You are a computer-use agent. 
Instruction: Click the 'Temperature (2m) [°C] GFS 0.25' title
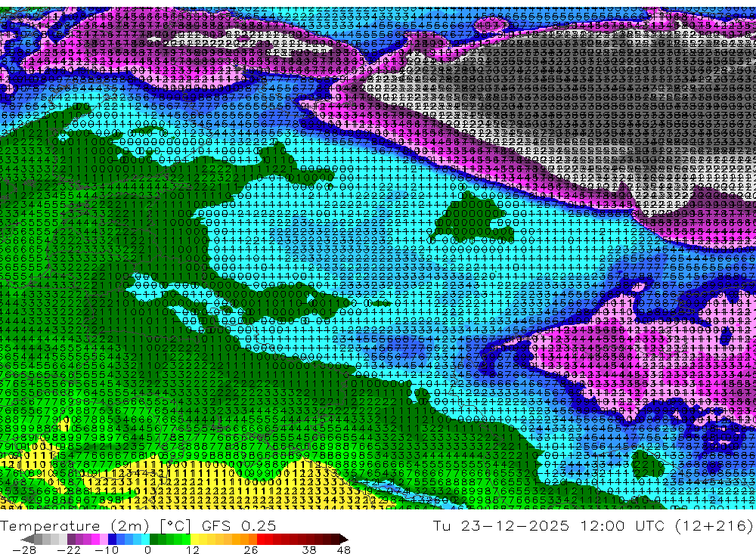pyautogui.click(x=138, y=525)
